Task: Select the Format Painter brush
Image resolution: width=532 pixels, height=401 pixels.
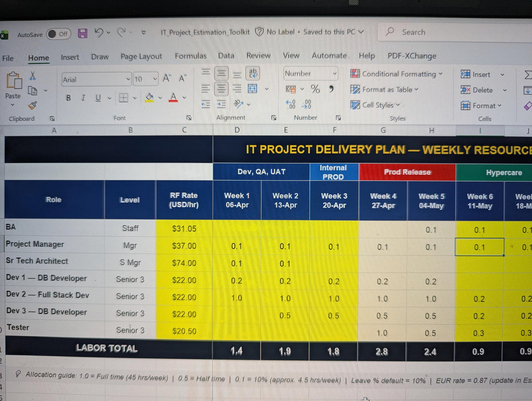Action: click(32, 105)
